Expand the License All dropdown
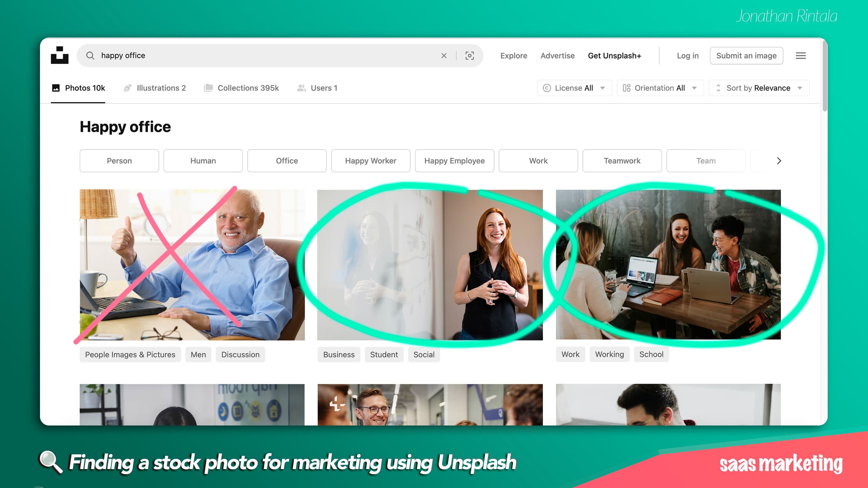868x488 pixels. point(574,88)
